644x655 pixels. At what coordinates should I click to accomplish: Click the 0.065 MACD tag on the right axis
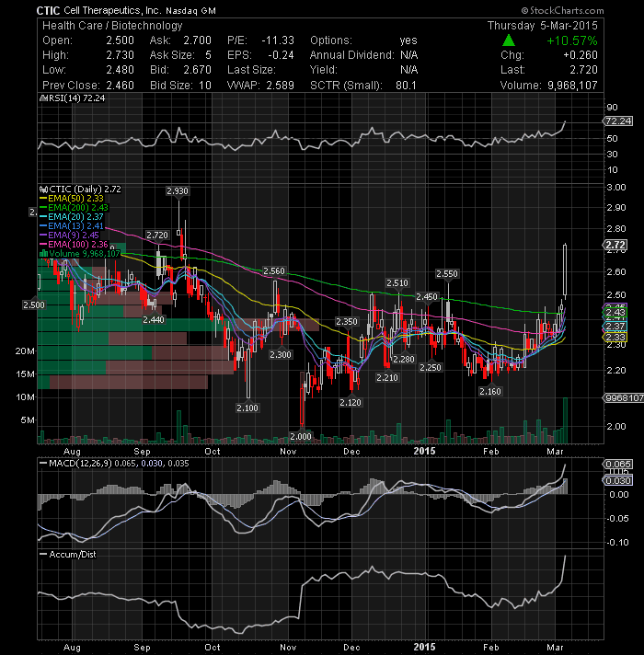(618, 464)
